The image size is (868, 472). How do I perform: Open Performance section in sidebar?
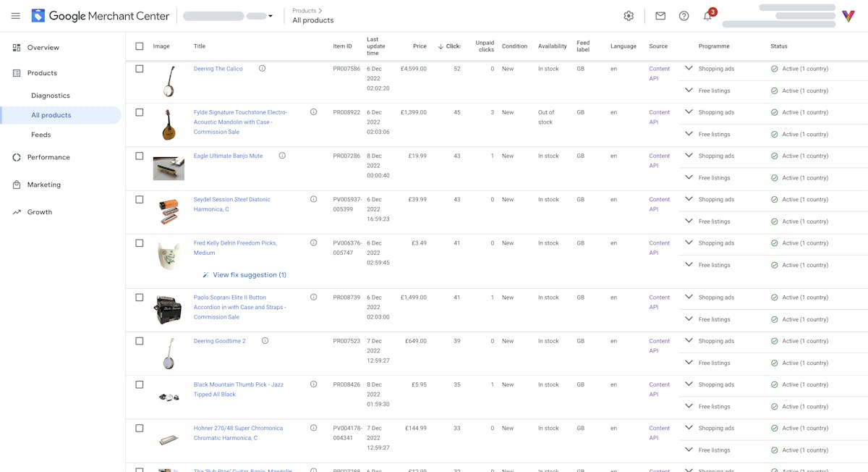coord(48,157)
